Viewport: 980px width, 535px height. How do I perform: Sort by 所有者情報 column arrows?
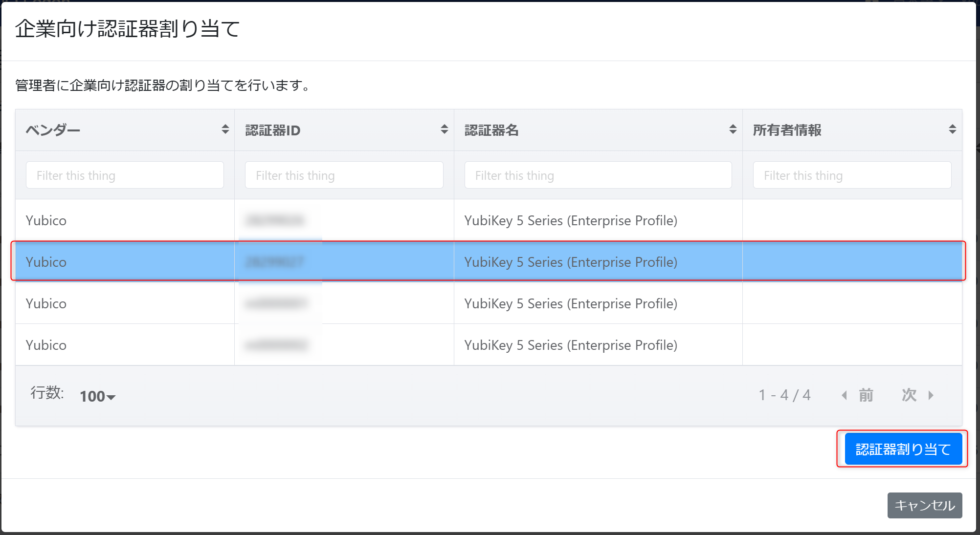(x=952, y=129)
